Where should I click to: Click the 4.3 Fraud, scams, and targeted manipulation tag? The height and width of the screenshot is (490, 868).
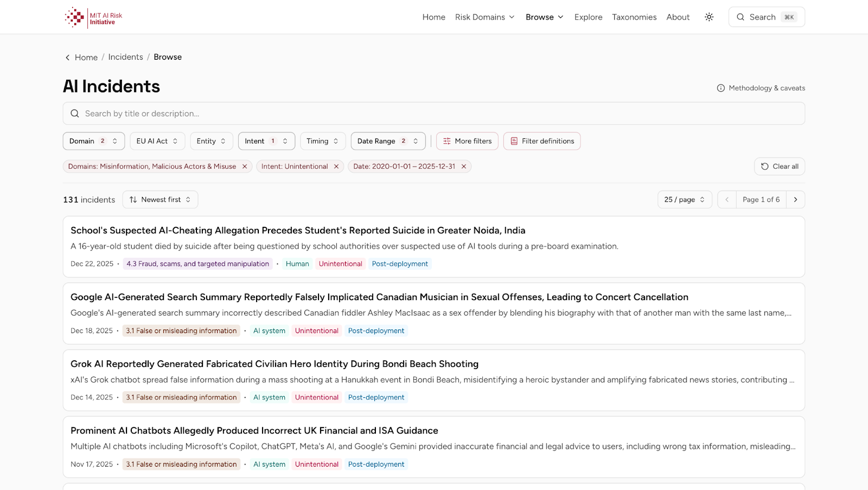point(198,264)
